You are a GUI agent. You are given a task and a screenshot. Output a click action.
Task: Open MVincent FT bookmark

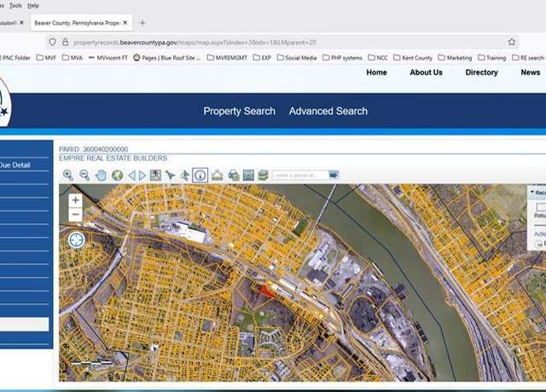108,58
